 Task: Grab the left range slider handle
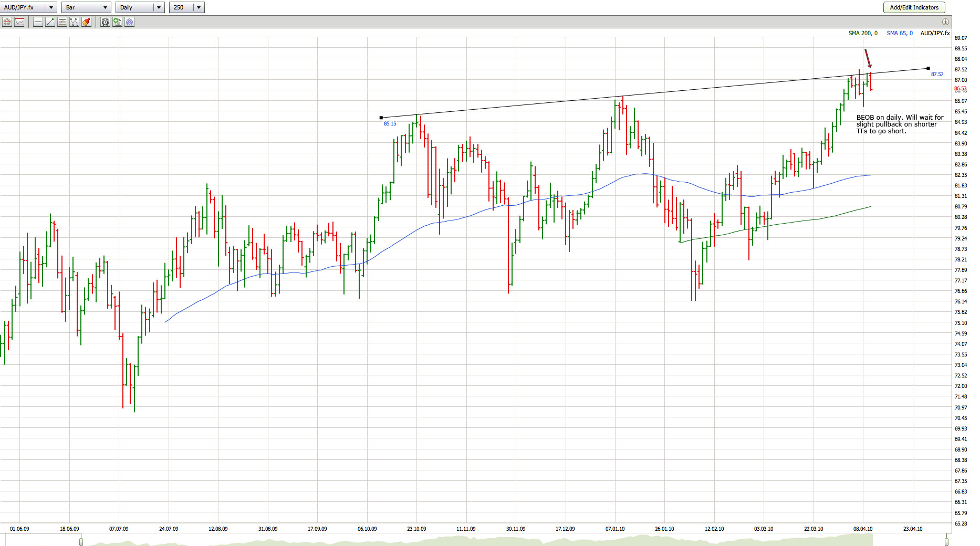[81, 541]
